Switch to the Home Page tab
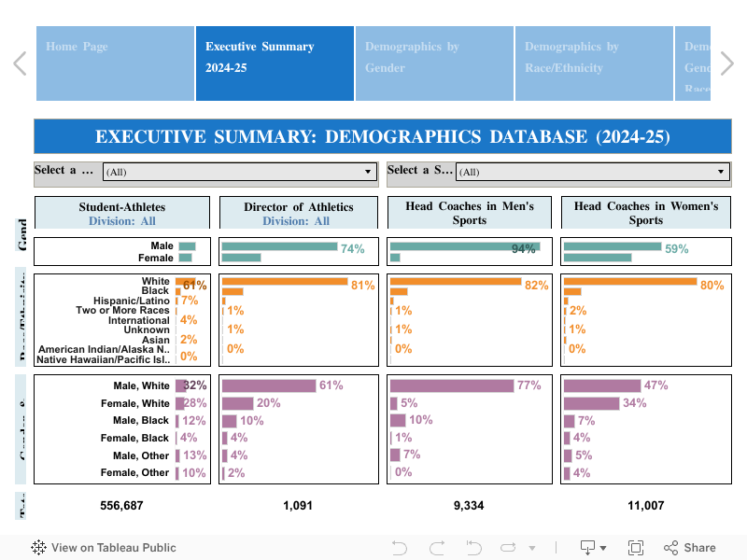The height and width of the screenshot is (560, 747). tap(115, 63)
